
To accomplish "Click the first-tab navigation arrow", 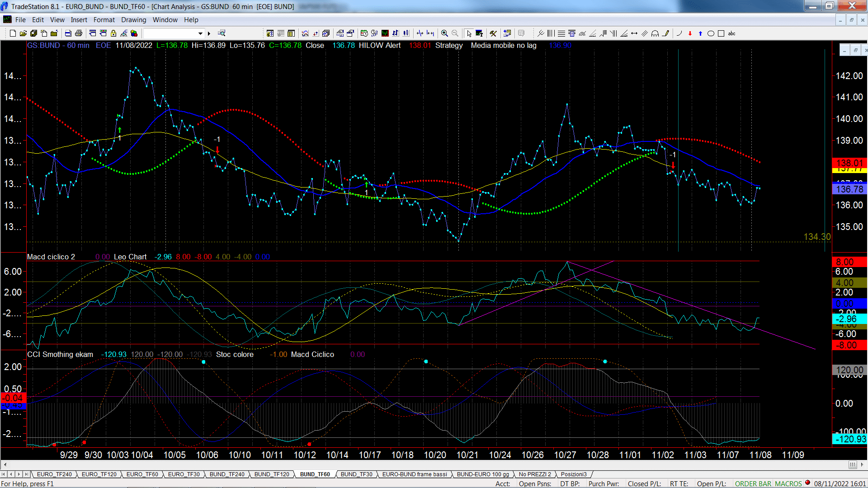I will point(4,474).
